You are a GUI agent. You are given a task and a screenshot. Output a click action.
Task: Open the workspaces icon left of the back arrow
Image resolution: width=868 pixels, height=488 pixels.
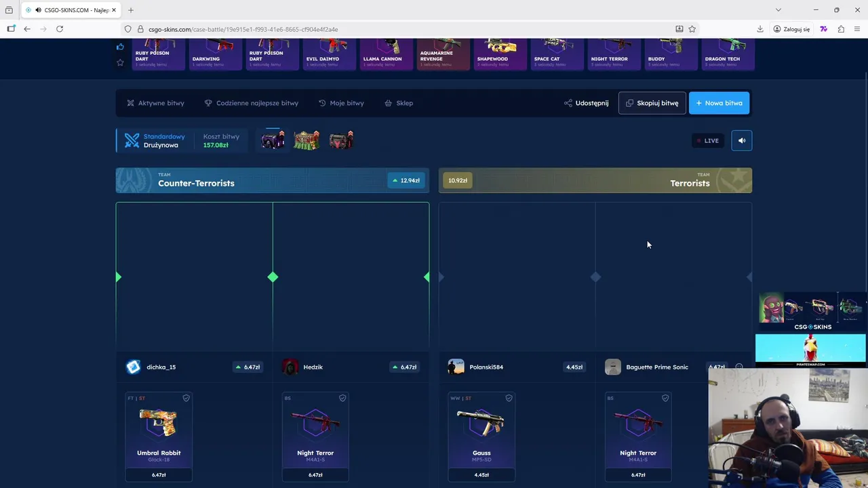(11, 29)
